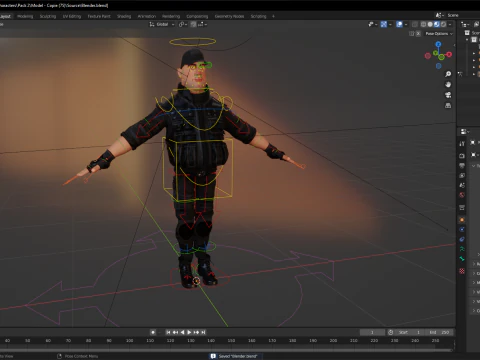The image size is (480, 360).
Task: Open the Rendering workspace tab
Action: coord(171,16)
